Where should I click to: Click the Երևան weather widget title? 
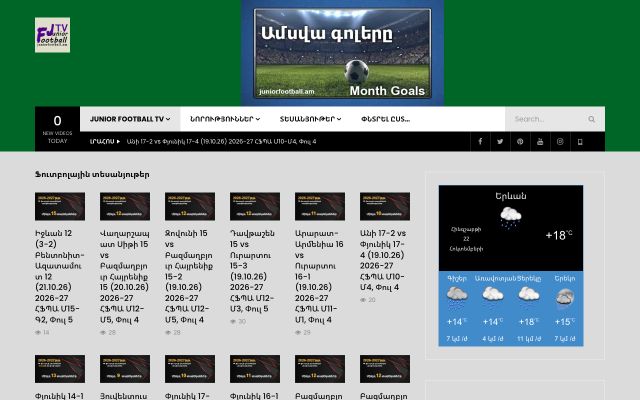point(511,196)
